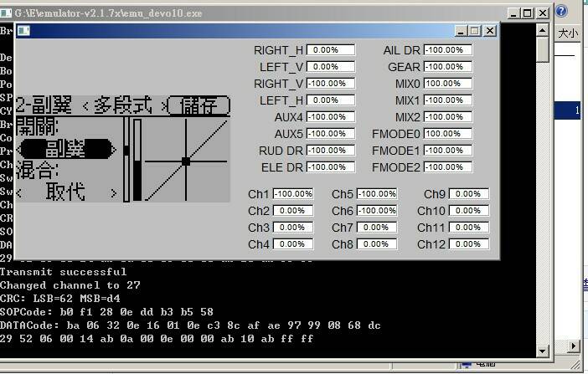Screen dimensions: 588x374
Task: Click the MIX2 value field
Action: 448,117
